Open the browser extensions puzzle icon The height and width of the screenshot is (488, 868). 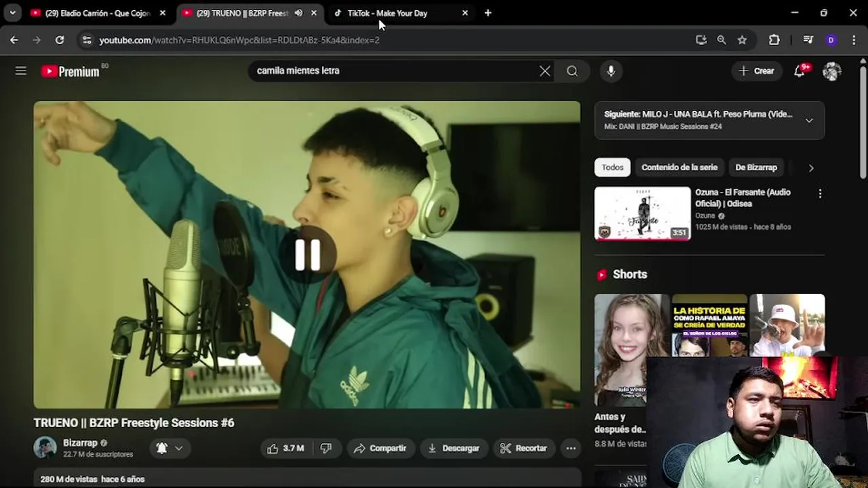tap(774, 40)
